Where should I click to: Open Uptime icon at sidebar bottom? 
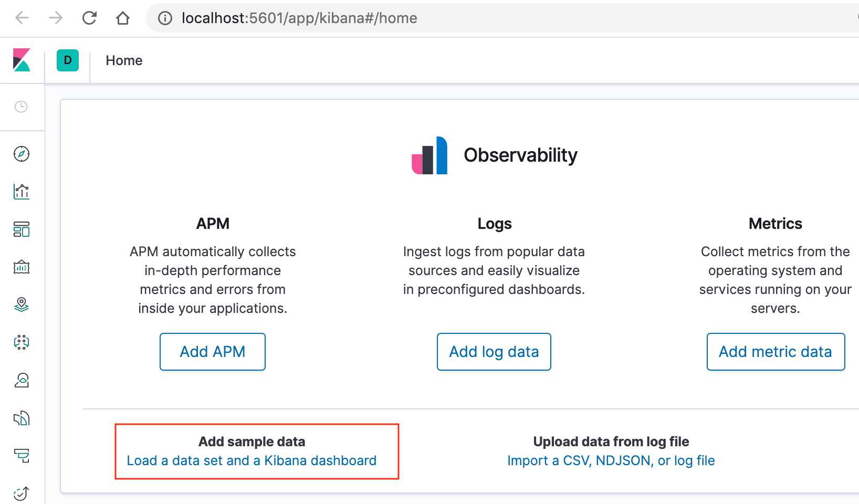tap(22, 493)
